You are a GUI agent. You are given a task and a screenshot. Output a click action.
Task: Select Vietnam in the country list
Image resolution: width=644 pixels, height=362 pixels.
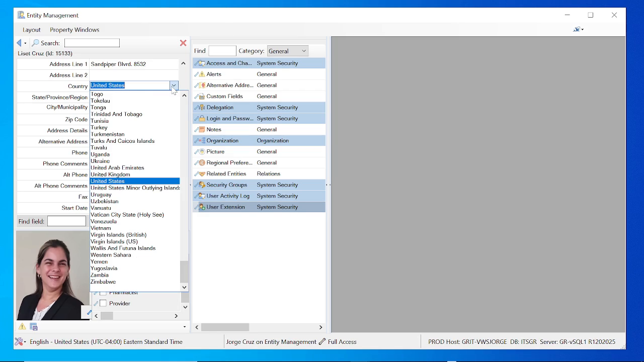(x=101, y=228)
